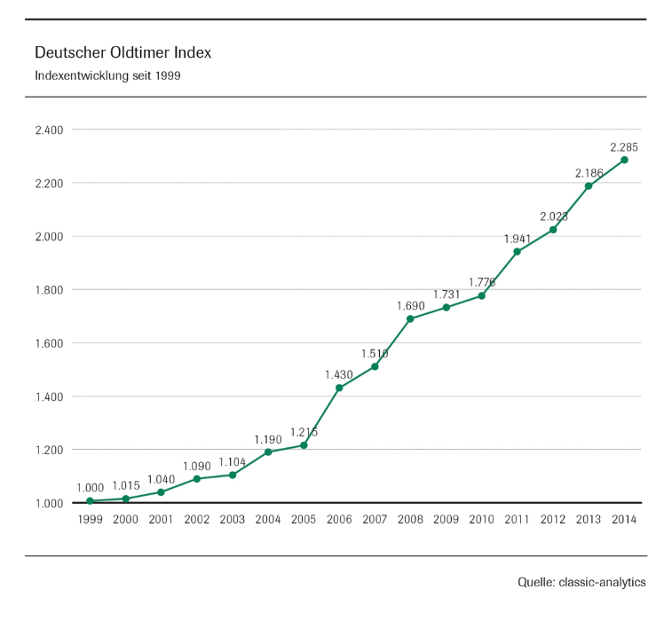The image size is (672, 621).
Task: Click the Quelle: classic-analytics source text
Action: point(581,582)
